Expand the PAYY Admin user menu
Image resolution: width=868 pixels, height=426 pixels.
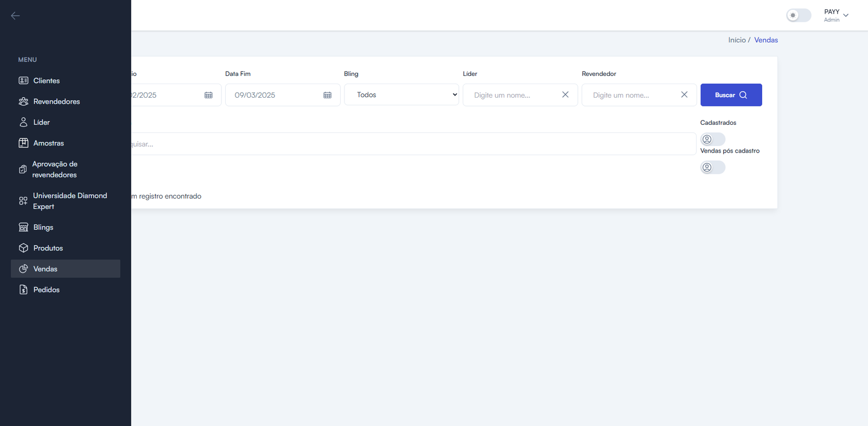836,15
